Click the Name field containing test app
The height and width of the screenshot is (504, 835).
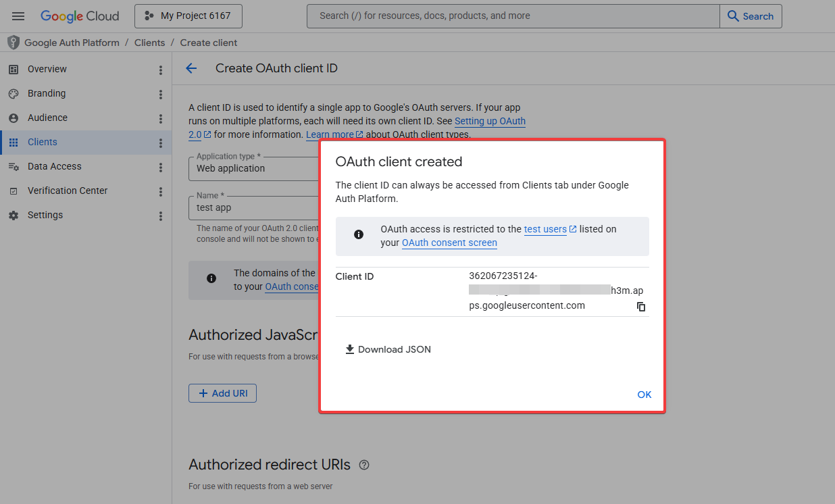pyautogui.click(x=254, y=207)
